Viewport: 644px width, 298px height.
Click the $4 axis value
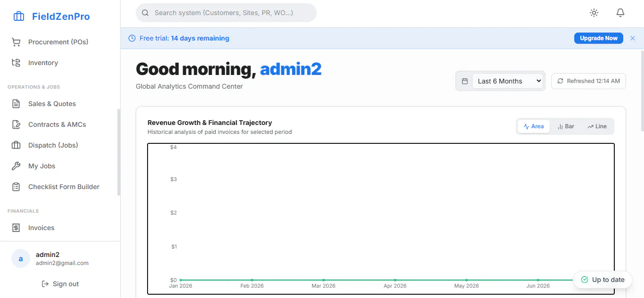(173, 147)
